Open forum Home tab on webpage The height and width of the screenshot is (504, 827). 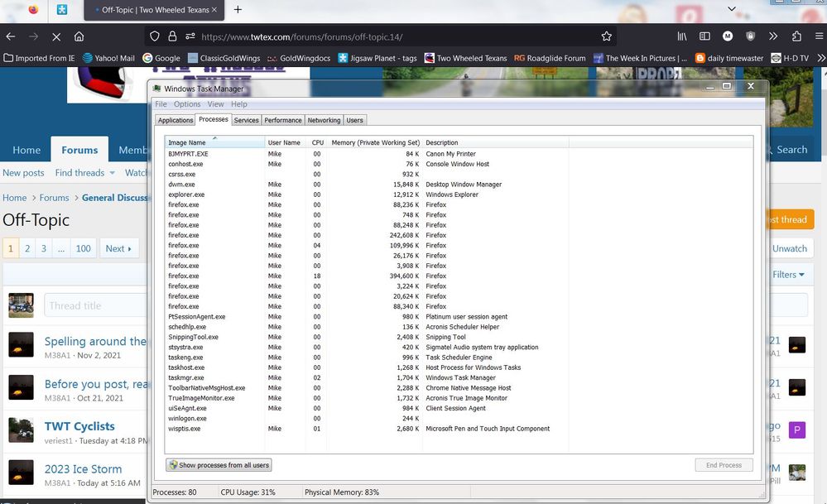(26, 151)
